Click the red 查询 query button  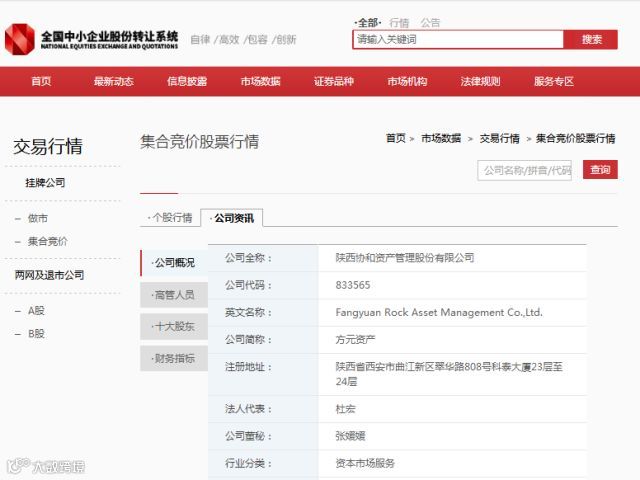coord(600,169)
